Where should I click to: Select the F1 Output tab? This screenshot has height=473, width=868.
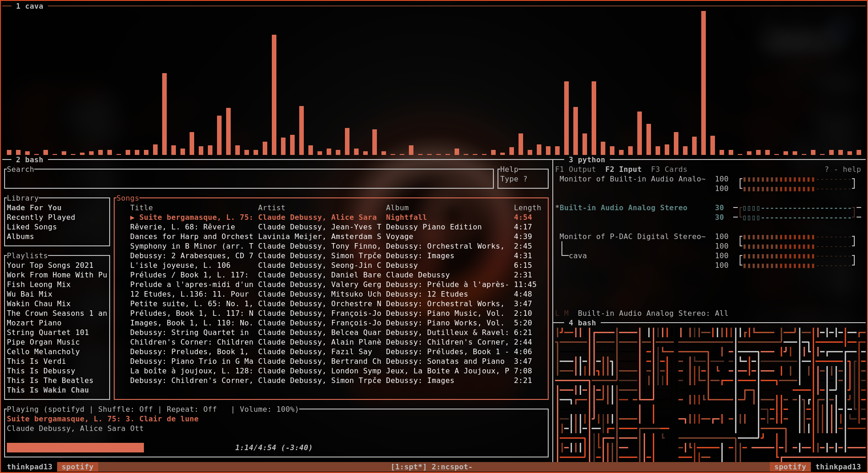tap(576, 170)
